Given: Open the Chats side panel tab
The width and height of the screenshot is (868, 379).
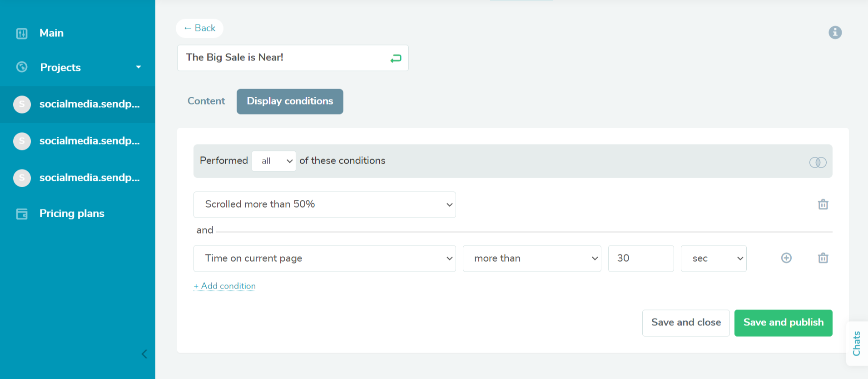Looking at the screenshot, I should click(x=857, y=343).
